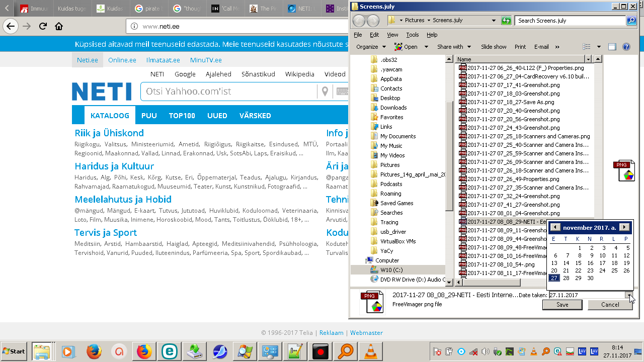
Task: Expand the Share with dropdown
Action: point(454,47)
